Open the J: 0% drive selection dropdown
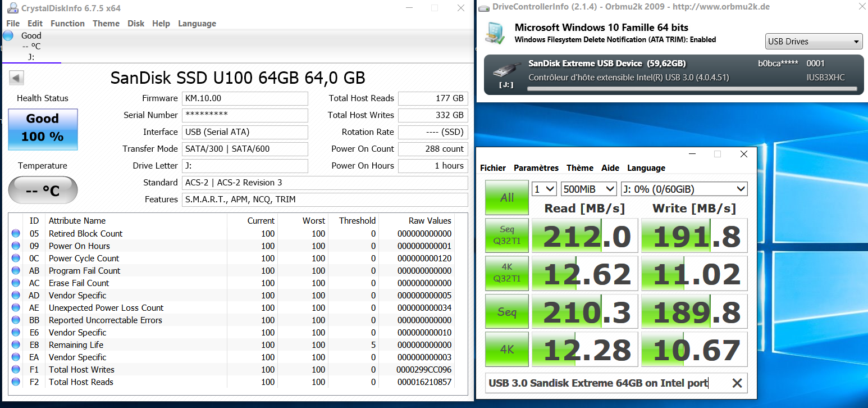The height and width of the screenshot is (408, 868). pyautogui.click(x=684, y=189)
